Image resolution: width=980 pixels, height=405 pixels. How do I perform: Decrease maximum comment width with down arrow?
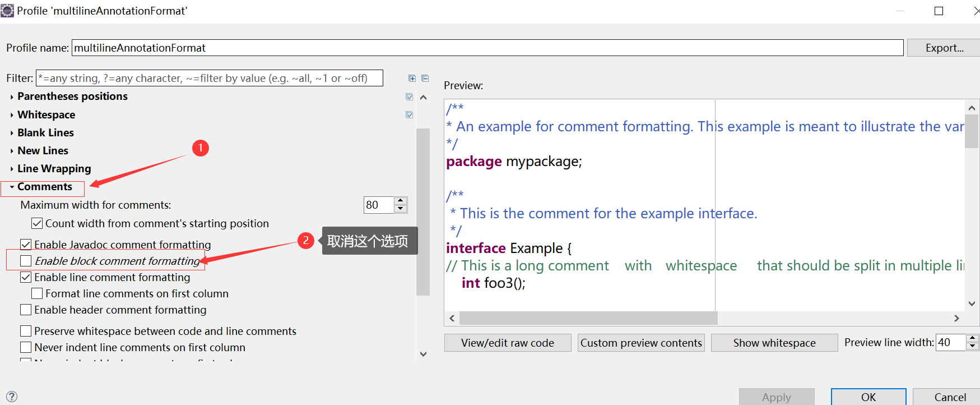[x=401, y=209]
